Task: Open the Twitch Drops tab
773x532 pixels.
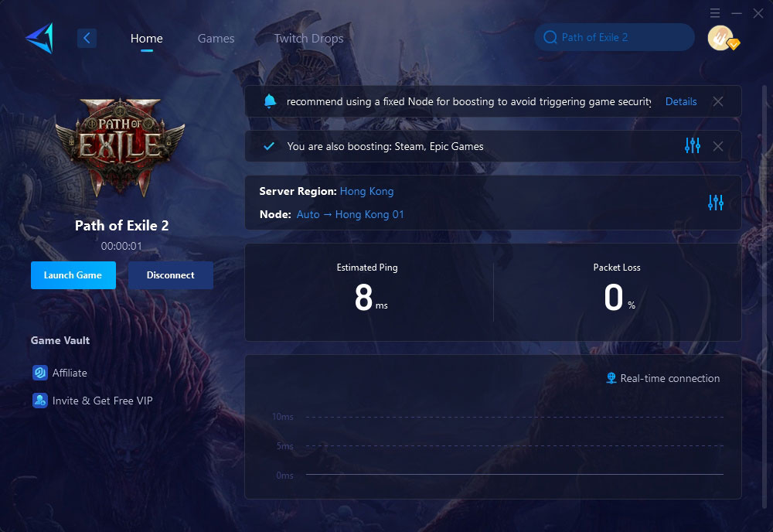Action: (308, 39)
